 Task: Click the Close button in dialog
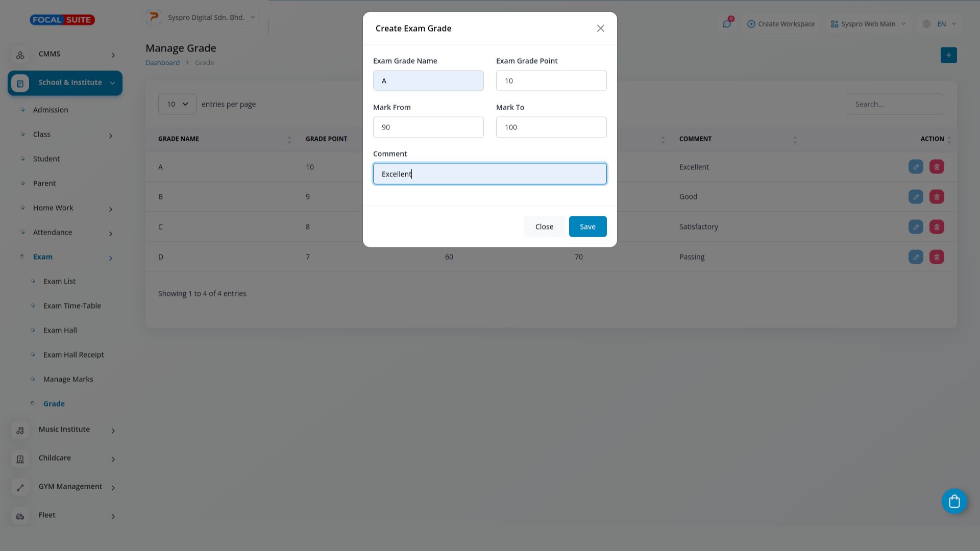coord(544,227)
